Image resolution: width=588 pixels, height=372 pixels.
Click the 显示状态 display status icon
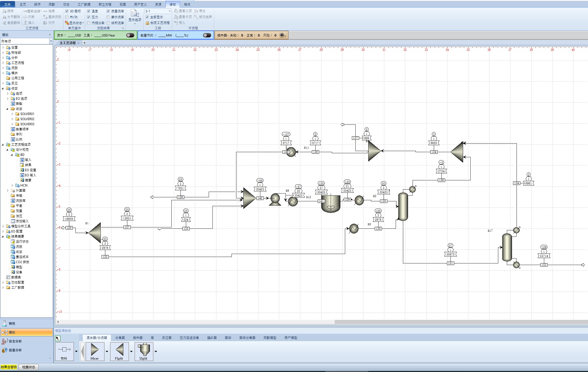pos(67,23)
